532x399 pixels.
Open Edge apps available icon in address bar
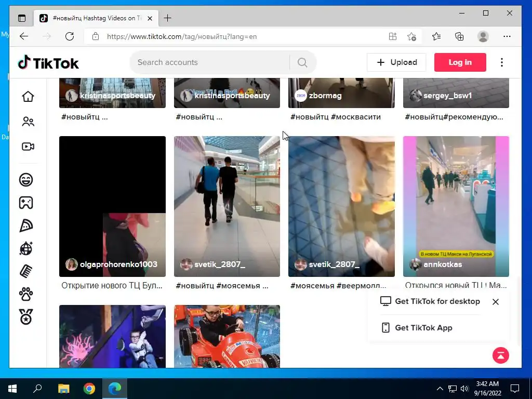(393, 36)
